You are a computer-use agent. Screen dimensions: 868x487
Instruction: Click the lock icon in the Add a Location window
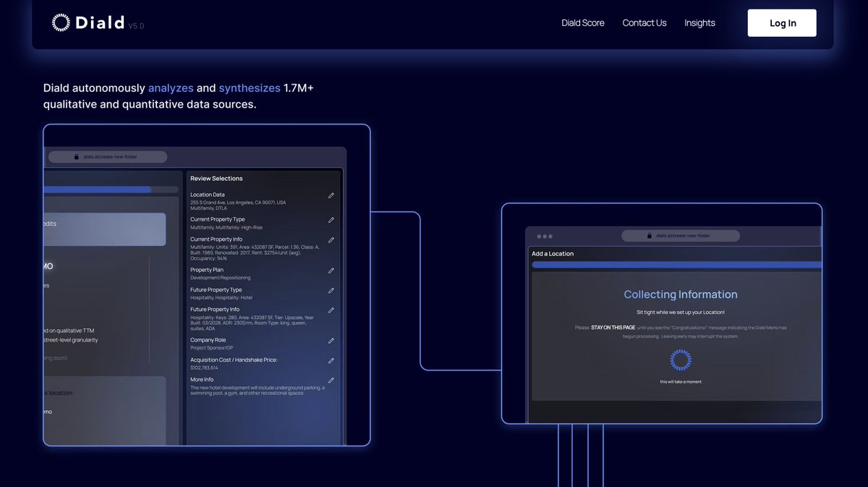650,236
